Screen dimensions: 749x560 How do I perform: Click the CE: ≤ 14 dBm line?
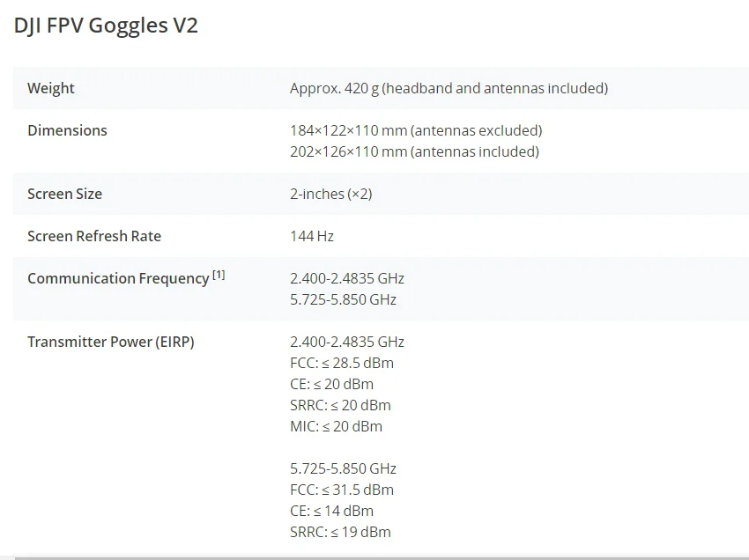pyautogui.click(x=331, y=511)
